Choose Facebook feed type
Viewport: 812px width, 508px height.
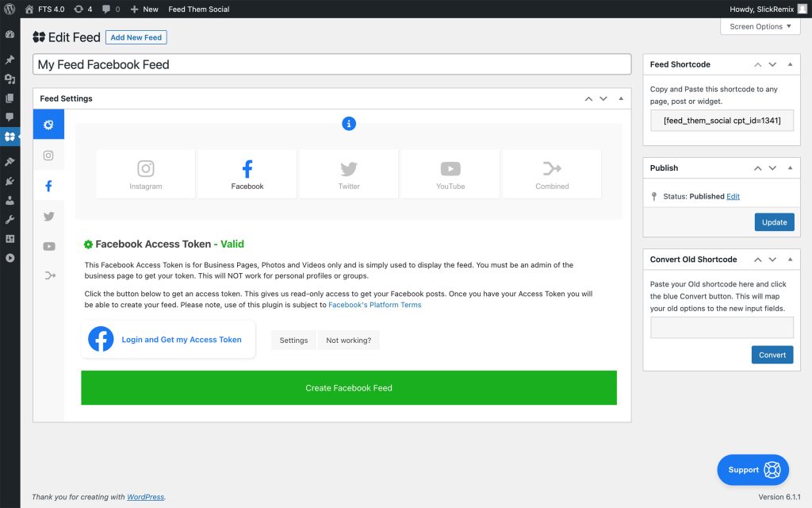[247, 174]
